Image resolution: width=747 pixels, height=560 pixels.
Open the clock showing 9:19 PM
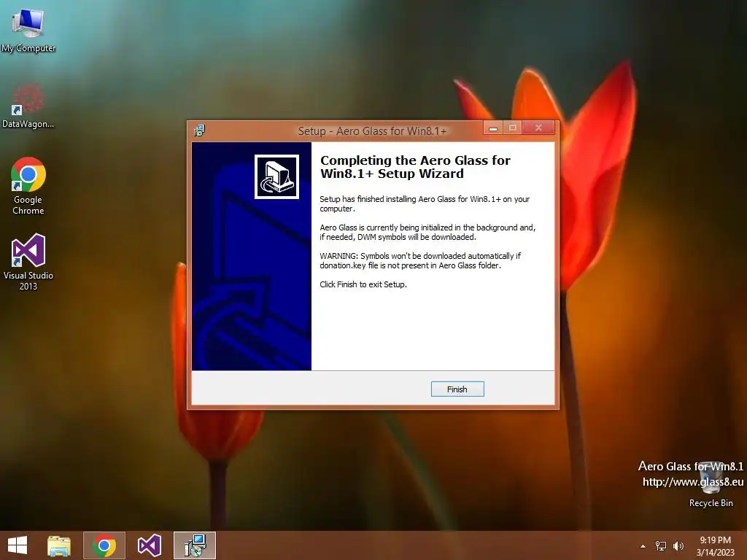click(715, 546)
